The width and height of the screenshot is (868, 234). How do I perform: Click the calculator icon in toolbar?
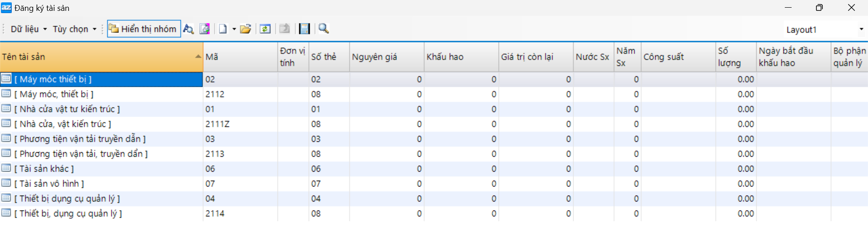point(305,29)
